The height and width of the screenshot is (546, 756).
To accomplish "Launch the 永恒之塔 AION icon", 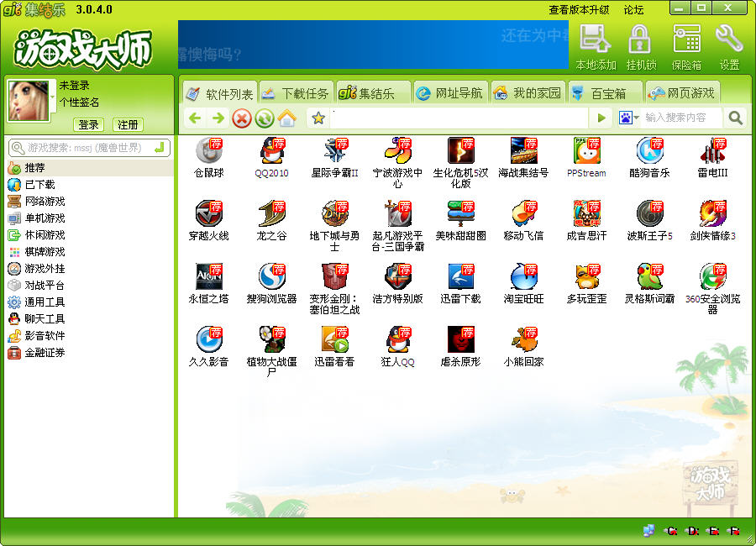I will (x=209, y=276).
